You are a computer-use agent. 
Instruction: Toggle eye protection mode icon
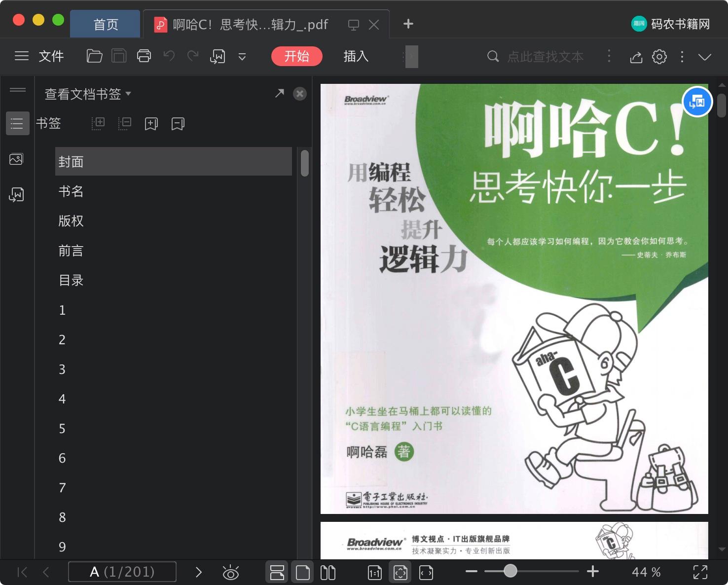[x=231, y=572]
